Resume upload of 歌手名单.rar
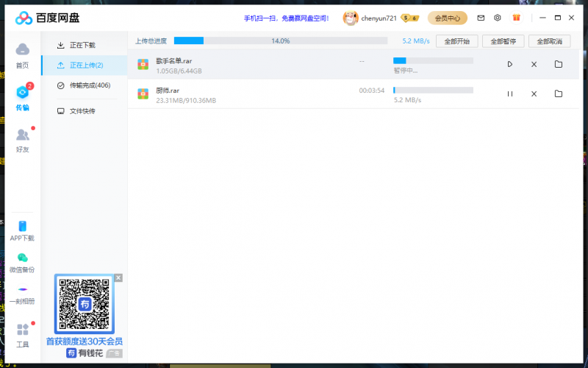Image resolution: width=588 pixels, height=368 pixels. click(510, 65)
